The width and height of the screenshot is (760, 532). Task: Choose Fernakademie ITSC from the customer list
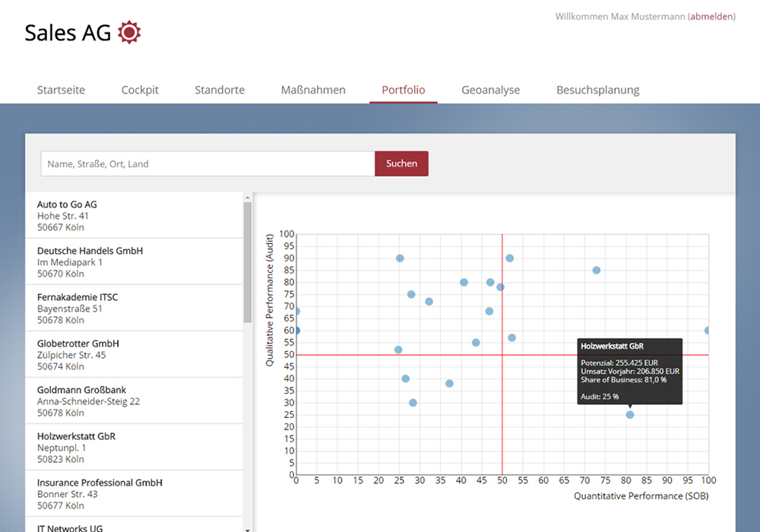[x=134, y=309]
